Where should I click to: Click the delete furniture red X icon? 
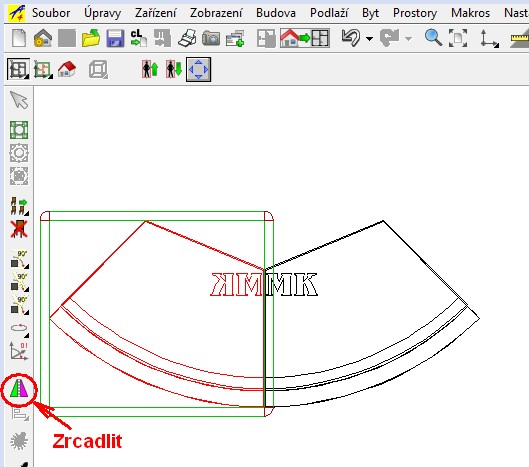19,229
